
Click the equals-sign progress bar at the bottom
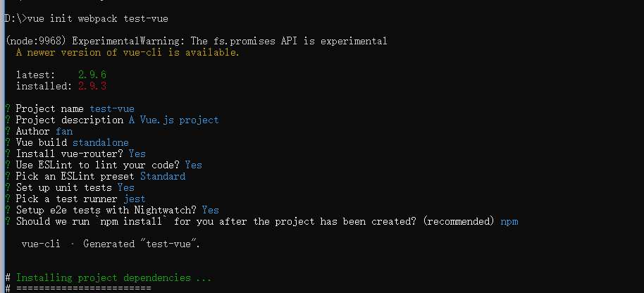click(x=83, y=289)
